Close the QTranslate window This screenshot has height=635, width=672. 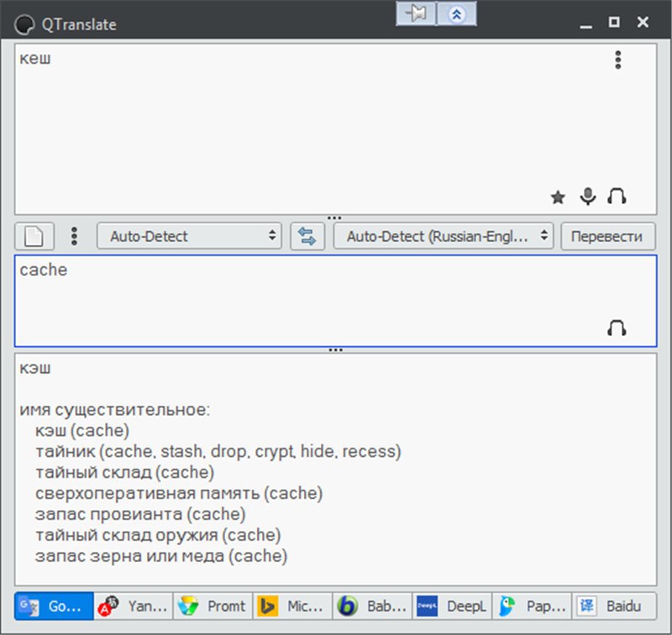[x=643, y=22]
